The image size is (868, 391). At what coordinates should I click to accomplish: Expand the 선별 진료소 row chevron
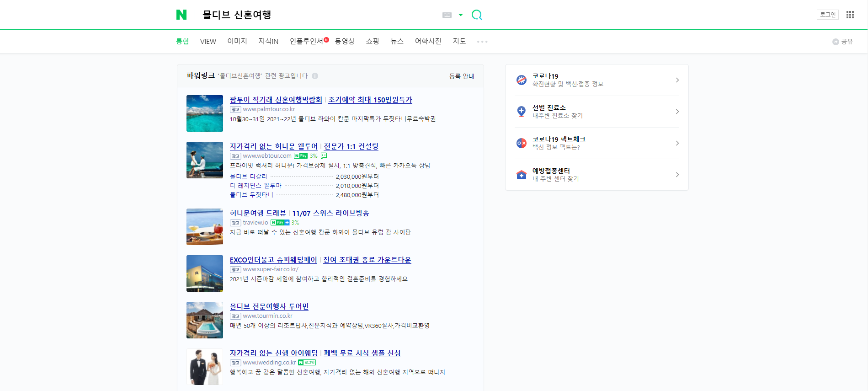click(677, 112)
